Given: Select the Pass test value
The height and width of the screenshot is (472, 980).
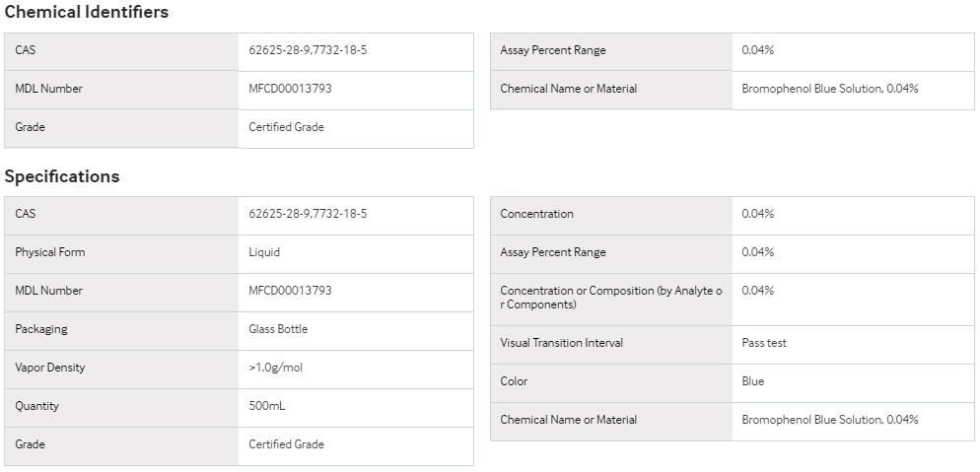Looking at the screenshot, I should 764,343.
